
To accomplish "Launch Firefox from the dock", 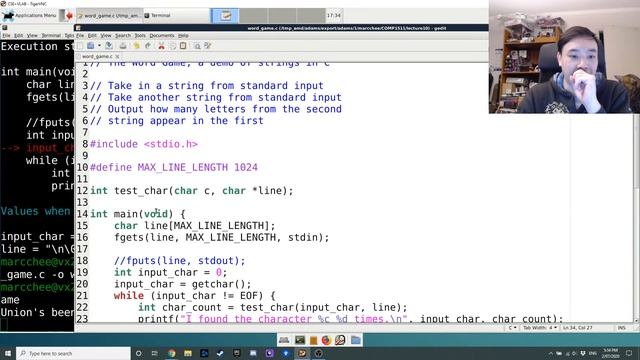I will (x=326, y=340).
